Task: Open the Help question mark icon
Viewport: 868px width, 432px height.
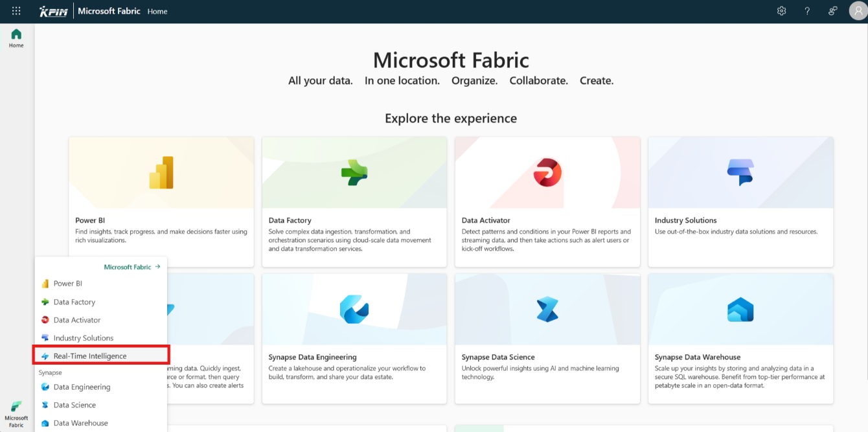Action: coord(807,11)
